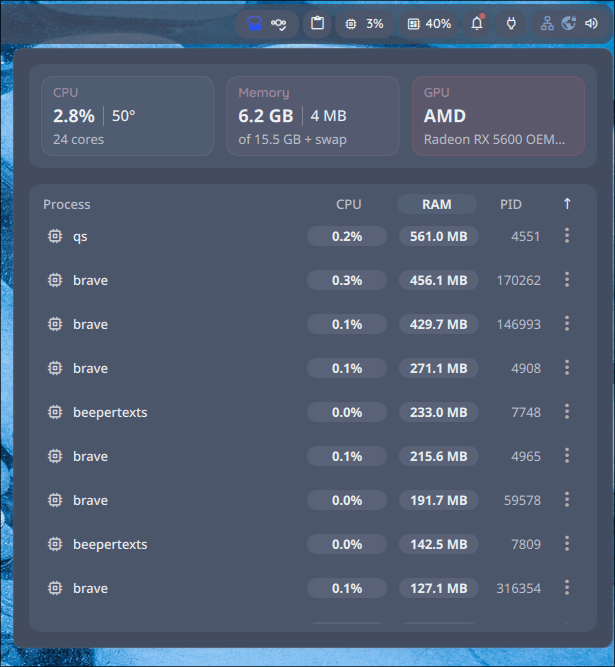The width and height of the screenshot is (615, 667).
Task: Click the Process column header
Action: click(67, 204)
